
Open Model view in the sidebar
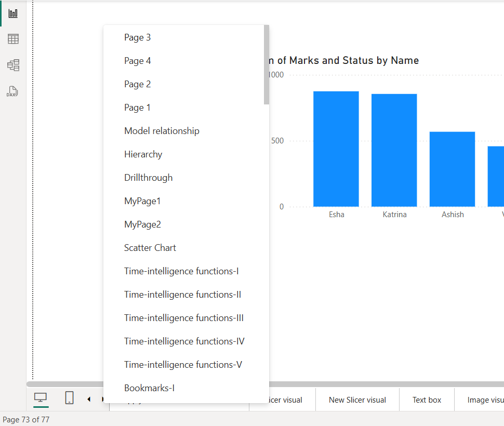click(x=12, y=65)
